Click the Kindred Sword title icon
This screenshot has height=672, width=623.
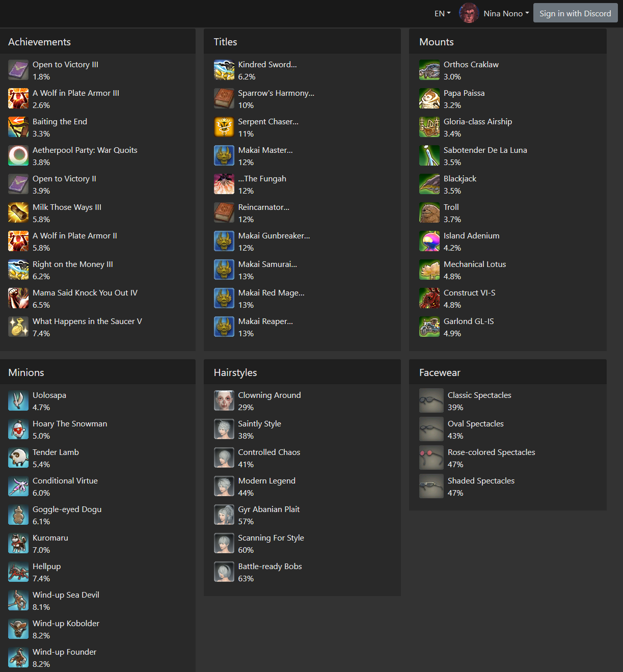pyautogui.click(x=224, y=70)
